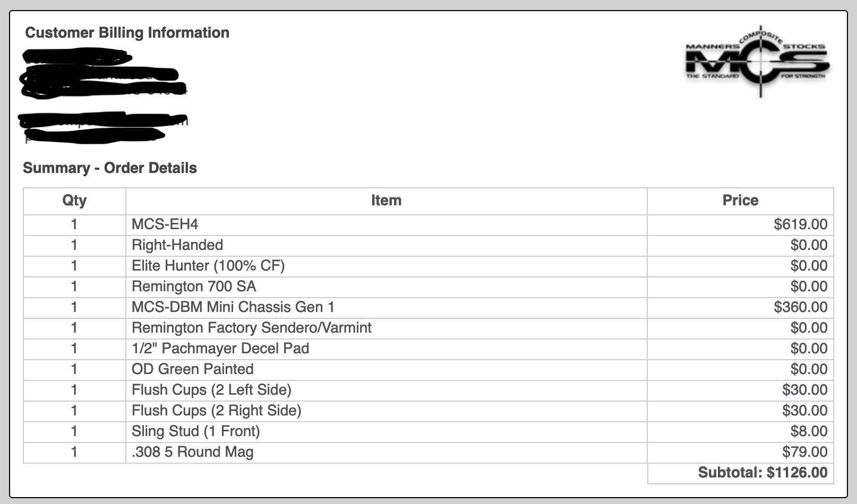The image size is (857, 504).
Task: Click the Item column header
Action: [x=386, y=201]
